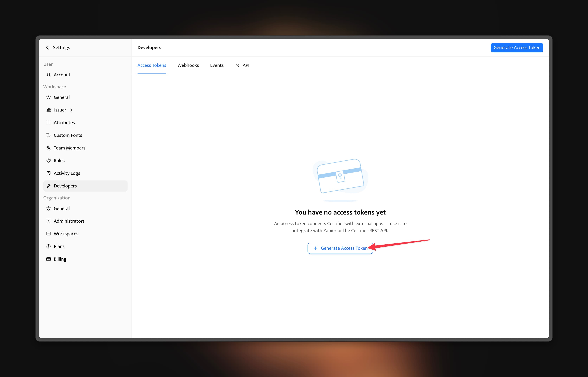Expand the Issuer submenu chevron
588x377 pixels.
(x=71, y=110)
